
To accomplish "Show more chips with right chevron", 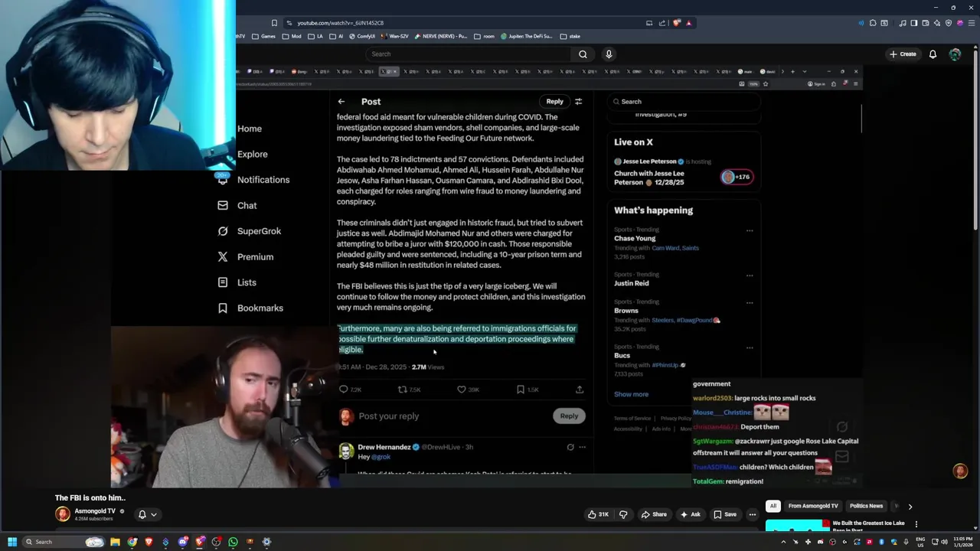I will point(910,507).
